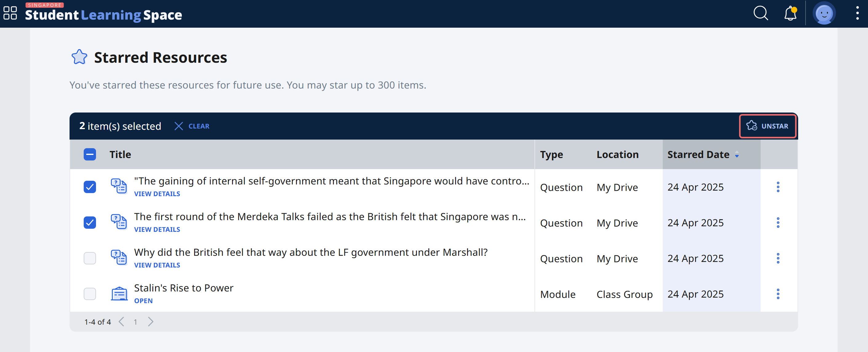Tick the LF government question checkbox
The height and width of the screenshot is (352, 868).
[x=90, y=258]
